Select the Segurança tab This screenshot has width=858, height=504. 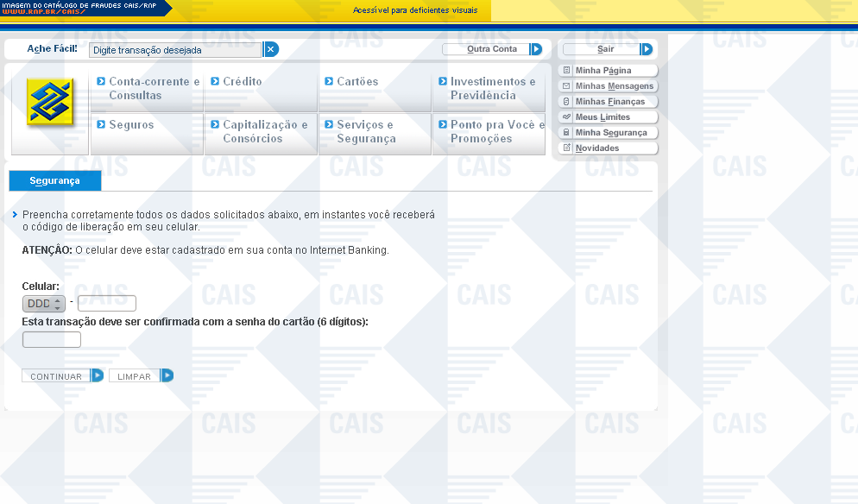pyautogui.click(x=54, y=181)
